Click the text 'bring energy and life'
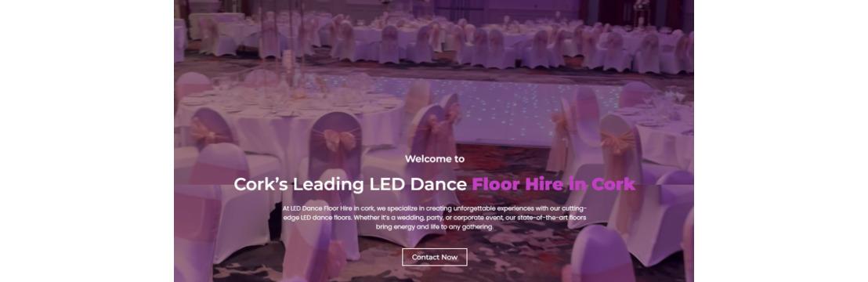The height and width of the screenshot is (282, 868). coord(408,227)
